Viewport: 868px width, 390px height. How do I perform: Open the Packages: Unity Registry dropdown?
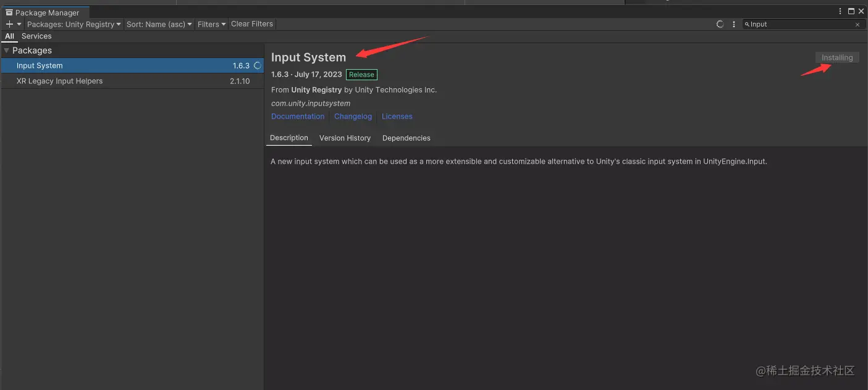click(x=74, y=24)
